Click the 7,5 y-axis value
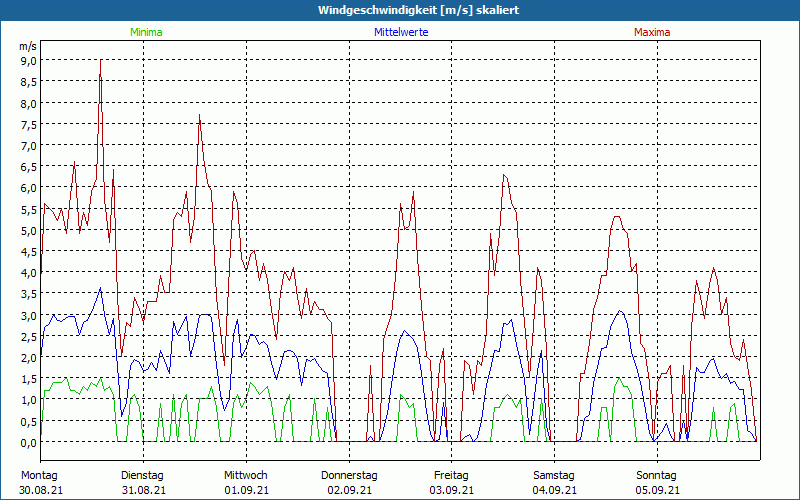This screenshot has height=500, width=800. tap(29, 124)
